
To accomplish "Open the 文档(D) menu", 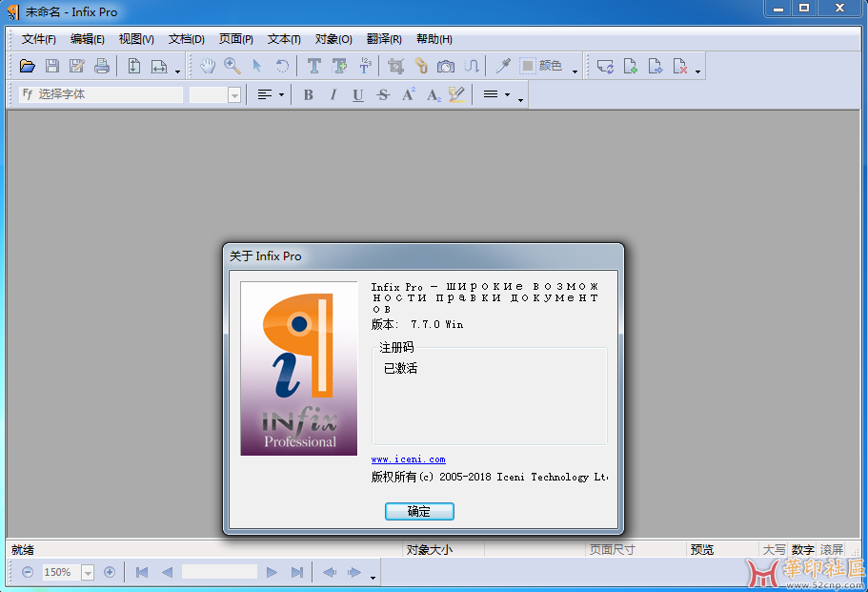I will tap(187, 39).
